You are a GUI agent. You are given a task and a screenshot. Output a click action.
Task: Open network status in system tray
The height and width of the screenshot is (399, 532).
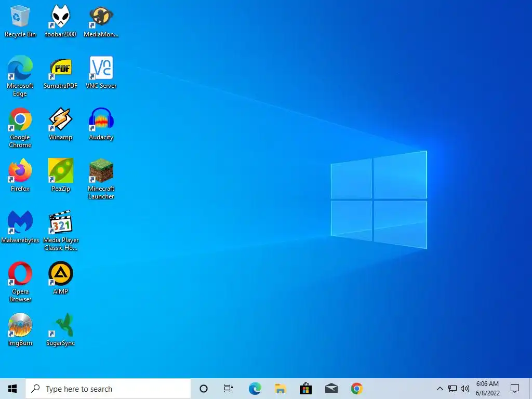coord(453,389)
